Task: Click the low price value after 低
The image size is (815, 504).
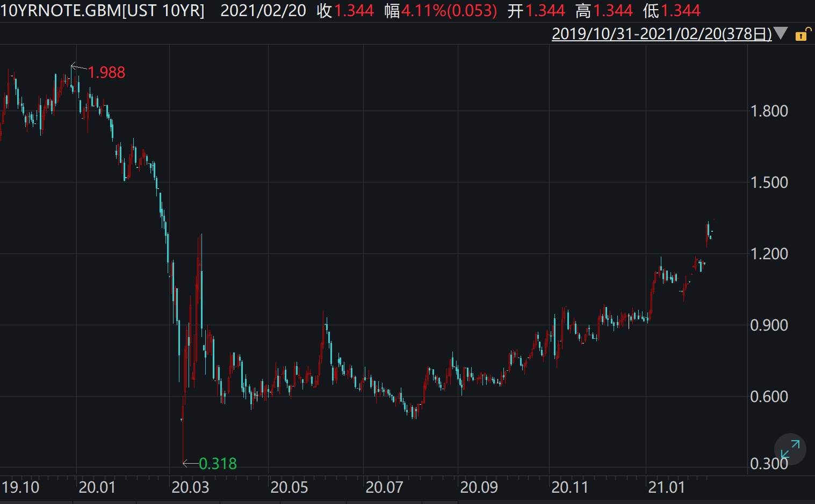Action: (x=681, y=11)
